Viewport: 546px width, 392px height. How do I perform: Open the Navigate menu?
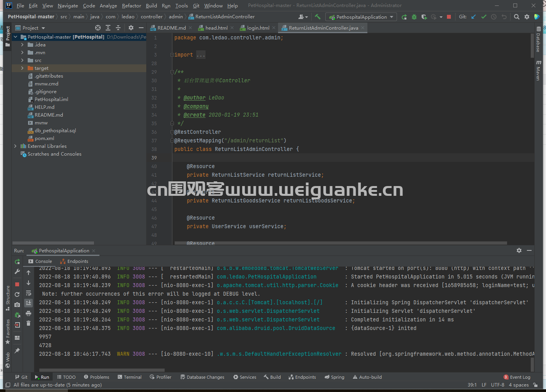point(68,5)
